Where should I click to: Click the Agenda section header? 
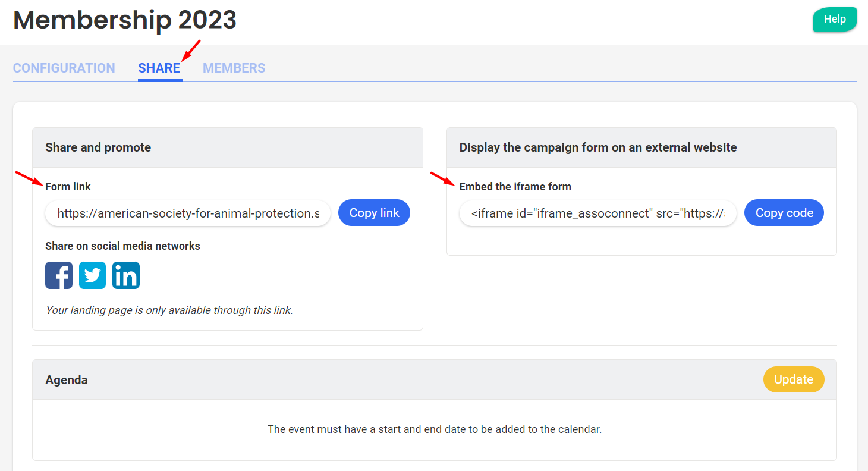67,380
